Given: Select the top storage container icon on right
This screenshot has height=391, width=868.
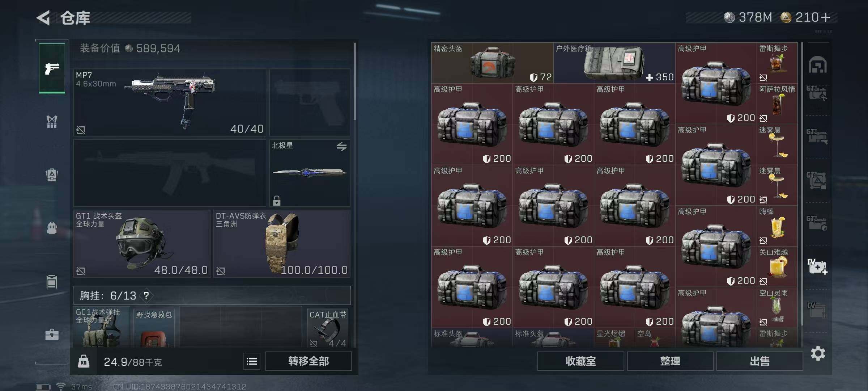Looking at the screenshot, I should pyautogui.click(x=818, y=65).
